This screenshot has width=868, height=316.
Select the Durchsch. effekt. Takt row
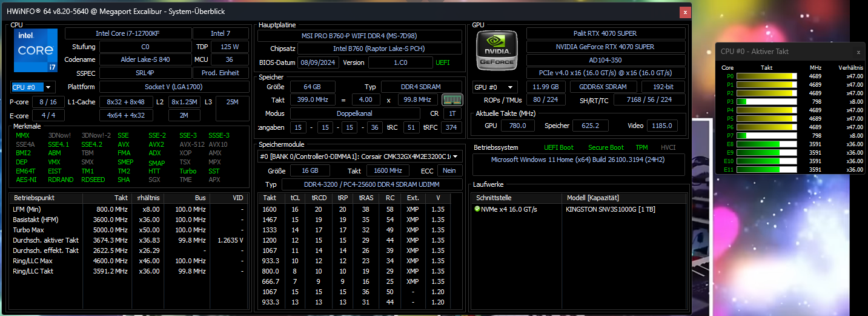pos(129,250)
